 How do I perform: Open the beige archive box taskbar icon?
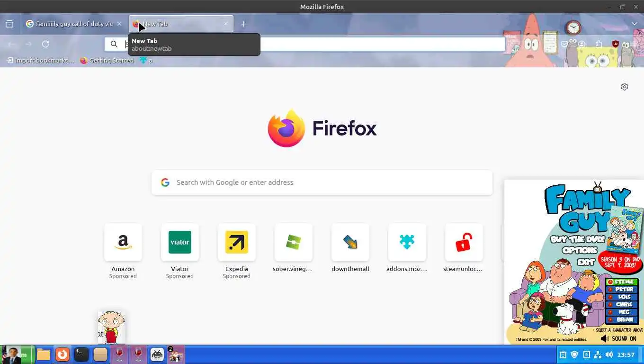tap(100, 355)
